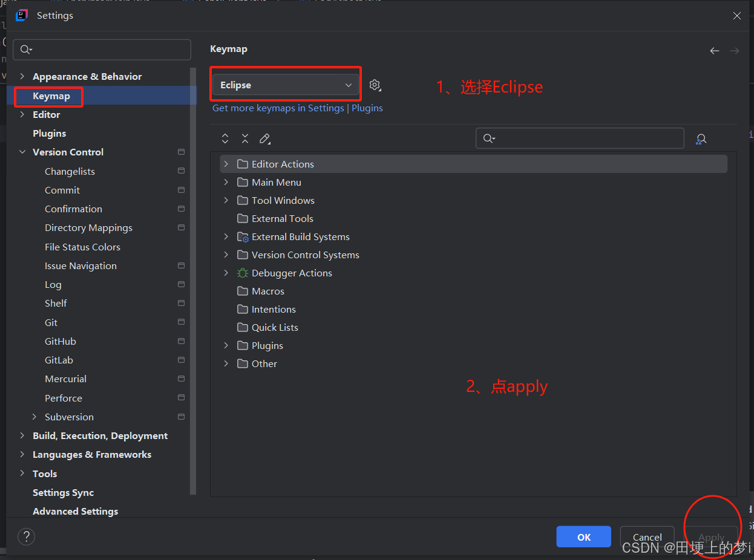Click project-level icon beside Git
This screenshot has height=560, width=754.
pyautogui.click(x=181, y=322)
